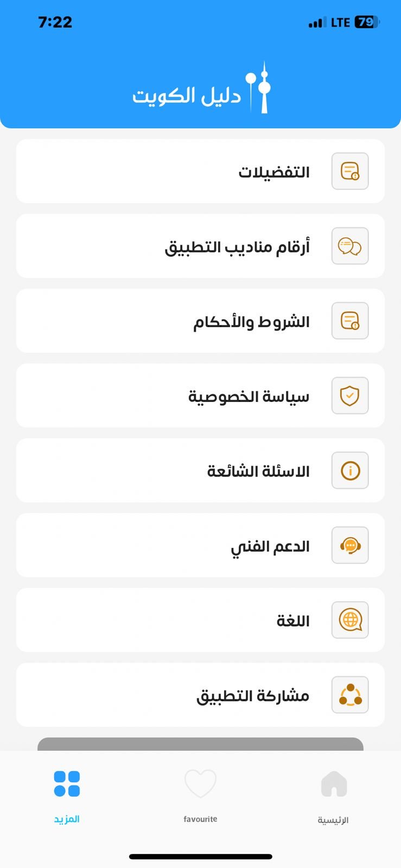Tap the preferences icon beside التفضيلات
The height and width of the screenshot is (868, 401).
tap(350, 171)
